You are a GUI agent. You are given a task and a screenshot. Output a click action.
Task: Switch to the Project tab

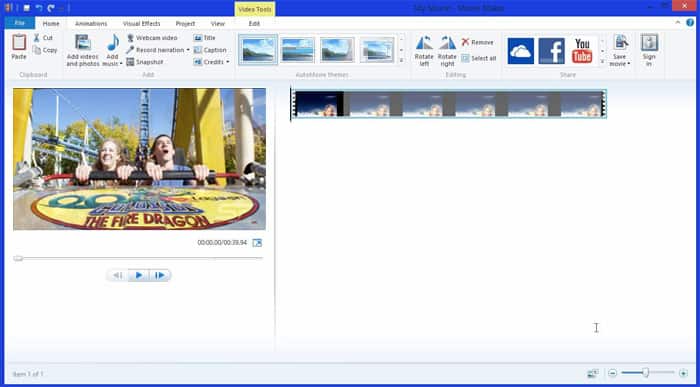pyautogui.click(x=185, y=24)
